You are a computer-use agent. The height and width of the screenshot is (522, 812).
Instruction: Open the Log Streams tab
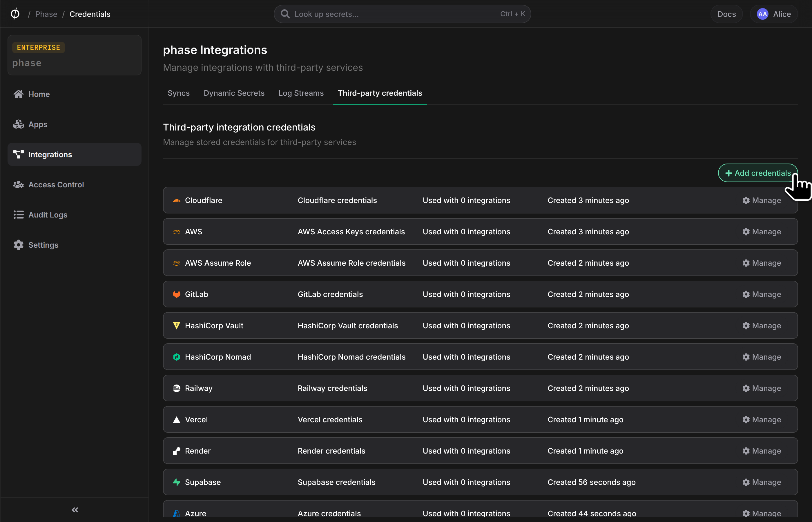click(x=301, y=93)
